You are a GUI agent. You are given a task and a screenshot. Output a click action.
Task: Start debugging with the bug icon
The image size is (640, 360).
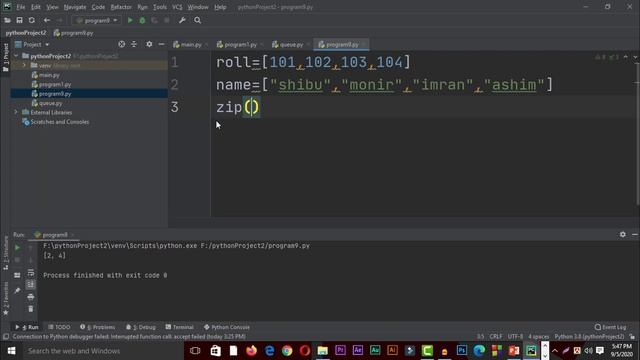[x=142, y=20]
